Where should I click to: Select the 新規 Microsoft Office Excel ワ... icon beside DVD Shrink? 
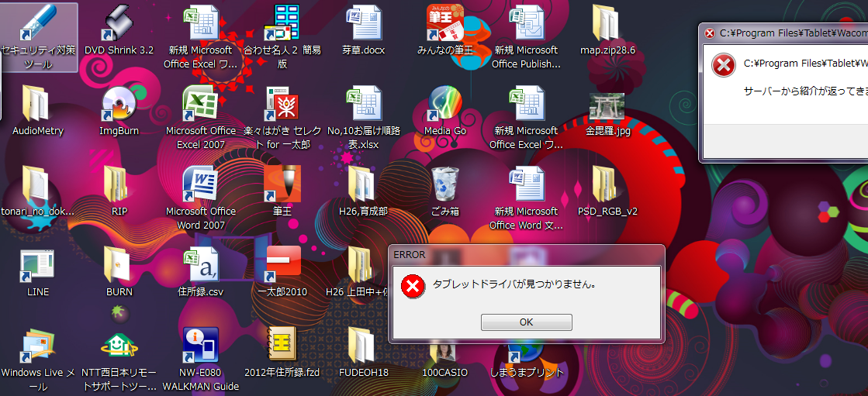200,36
